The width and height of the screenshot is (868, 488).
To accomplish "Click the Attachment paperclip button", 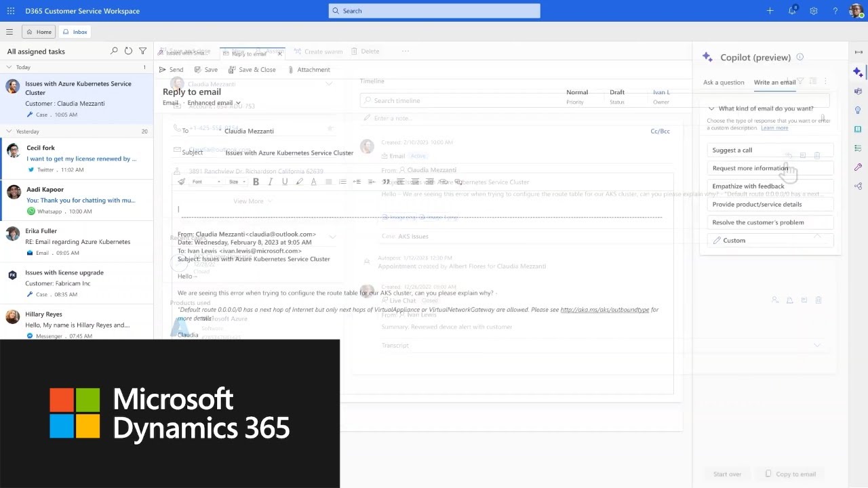I will click(x=309, y=70).
